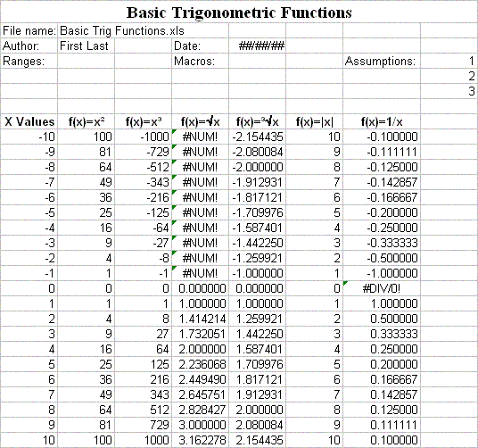Click the Ranges: label cell
This screenshot has width=478, height=448.
point(29,61)
